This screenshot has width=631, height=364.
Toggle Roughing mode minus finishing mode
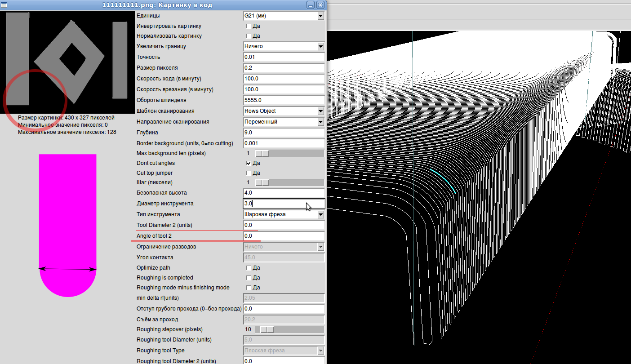point(249,288)
